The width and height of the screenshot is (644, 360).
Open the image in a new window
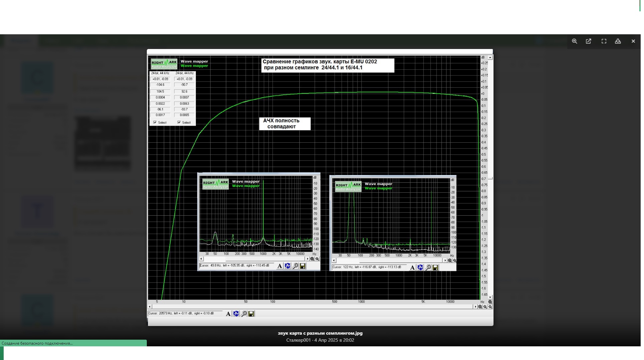tap(589, 41)
